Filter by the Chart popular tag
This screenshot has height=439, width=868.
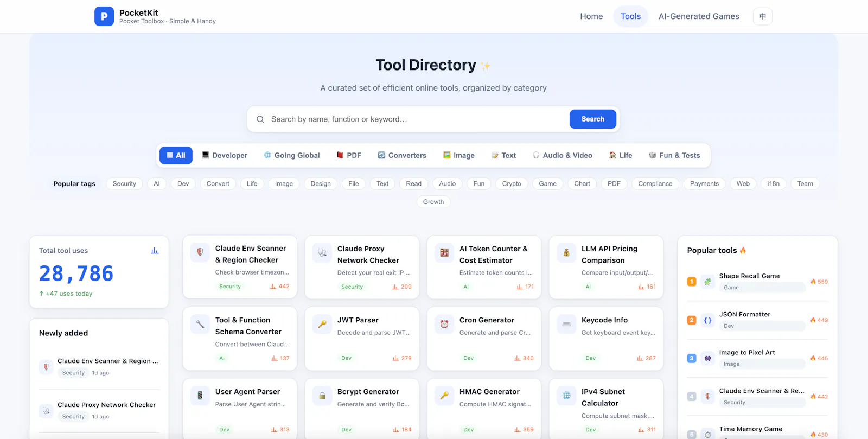pos(582,183)
